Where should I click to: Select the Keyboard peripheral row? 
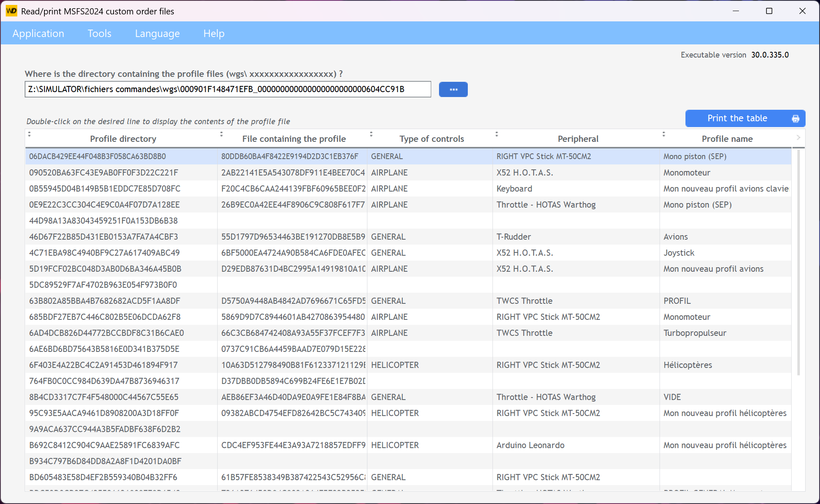coord(514,189)
